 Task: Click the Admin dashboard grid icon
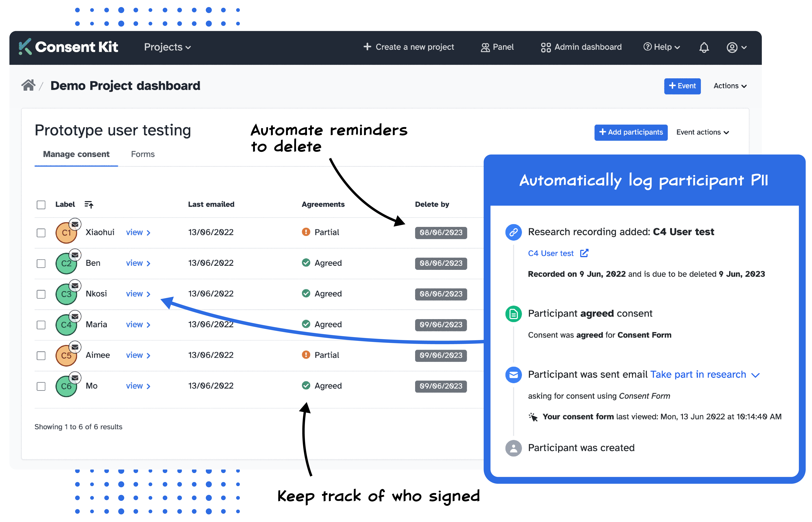546,47
